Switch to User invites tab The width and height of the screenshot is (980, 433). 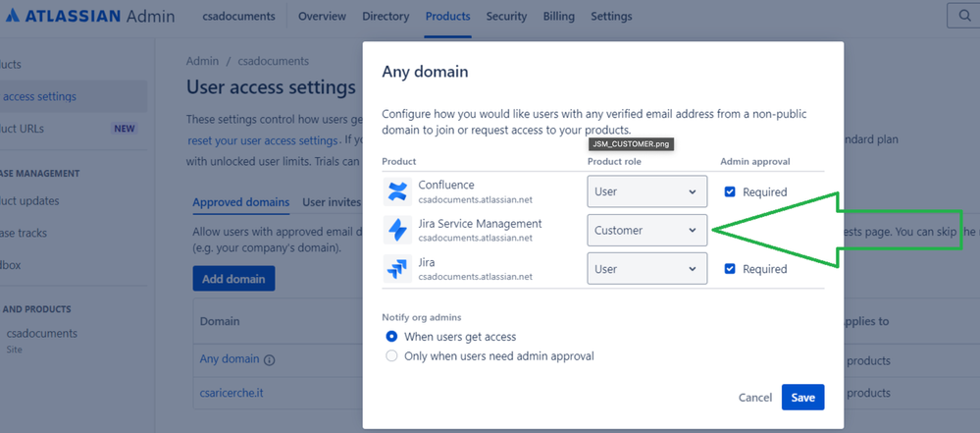pos(332,202)
